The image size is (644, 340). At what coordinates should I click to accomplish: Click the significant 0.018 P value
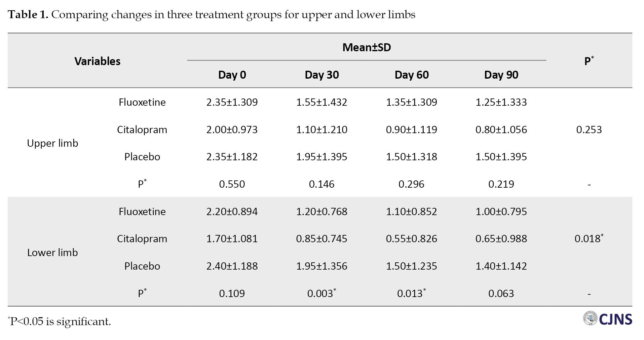[x=588, y=239]
